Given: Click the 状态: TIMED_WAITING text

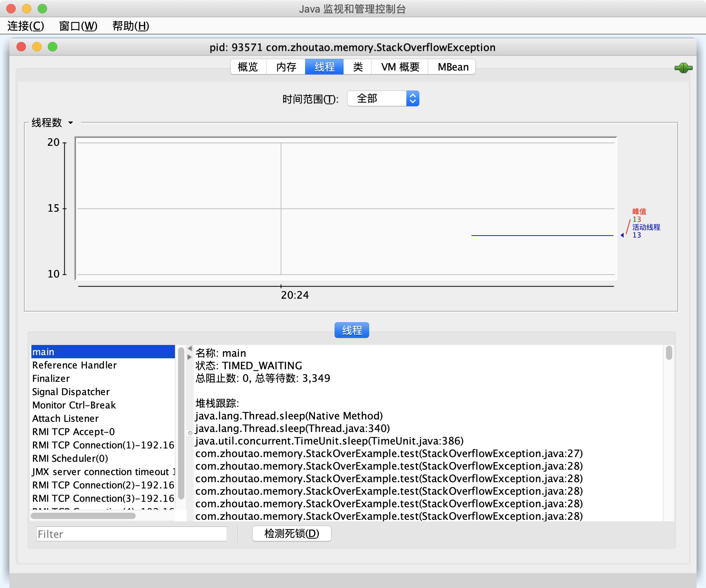Looking at the screenshot, I should [249, 365].
